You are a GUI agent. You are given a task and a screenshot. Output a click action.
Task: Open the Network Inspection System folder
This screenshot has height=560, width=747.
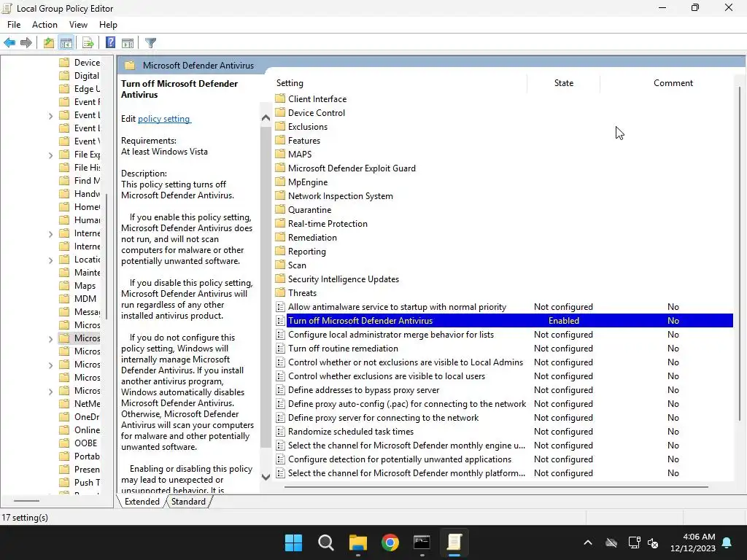click(x=334, y=196)
